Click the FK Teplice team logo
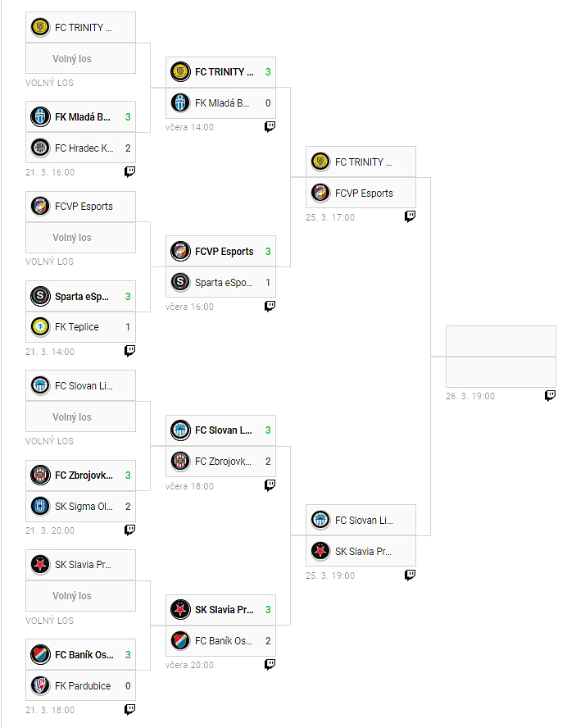 coord(40,327)
